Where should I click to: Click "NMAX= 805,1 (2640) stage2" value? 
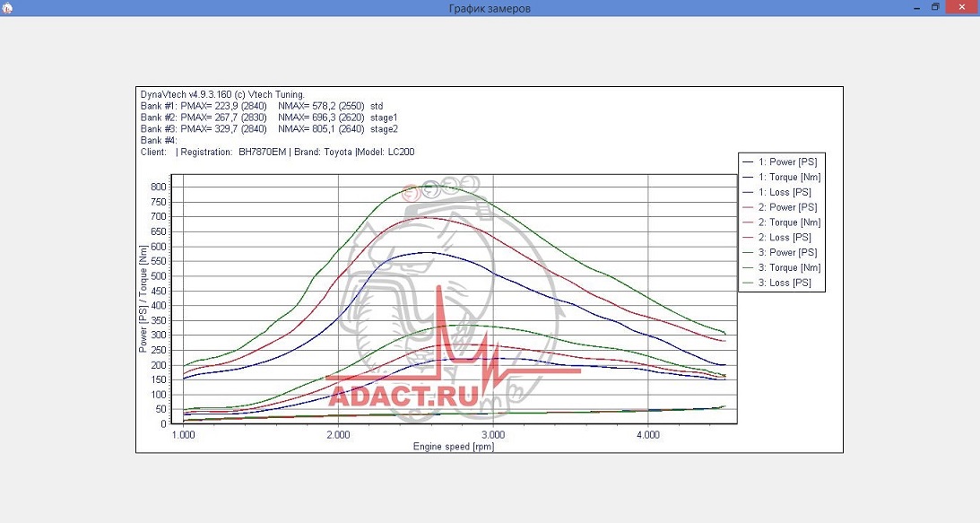click(337, 129)
